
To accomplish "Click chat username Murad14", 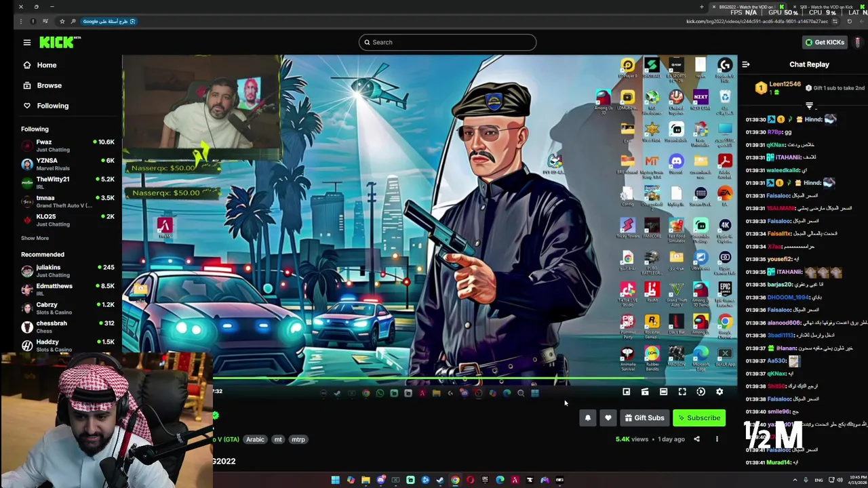I will pos(778,462).
